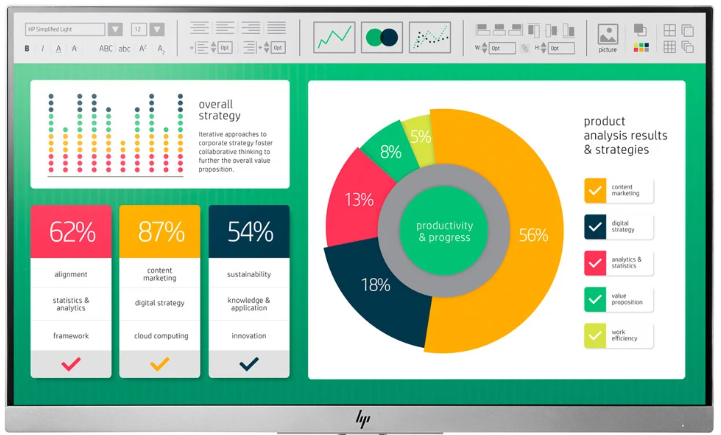Toggle bold text formatting
Screen dimensions: 721x435
pos(27,48)
